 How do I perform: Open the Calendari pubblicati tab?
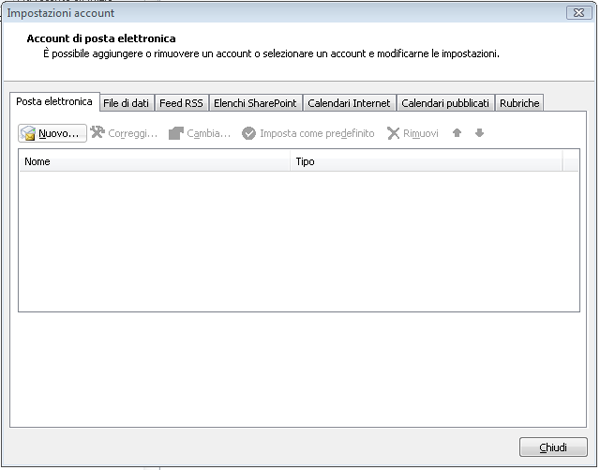(x=445, y=103)
